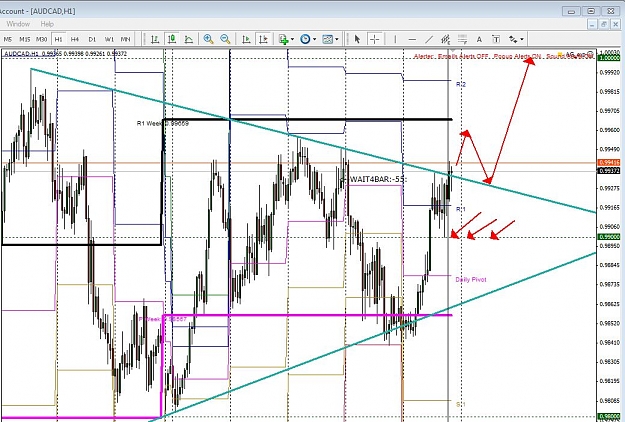Screen dimensions: 625x422
Task: Click the R2 pivot label
Action: [x=461, y=84]
